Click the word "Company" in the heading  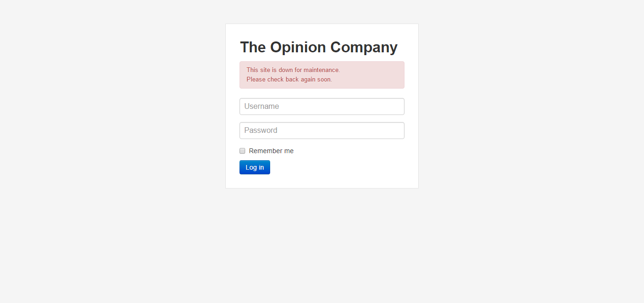[x=364, y=47]
